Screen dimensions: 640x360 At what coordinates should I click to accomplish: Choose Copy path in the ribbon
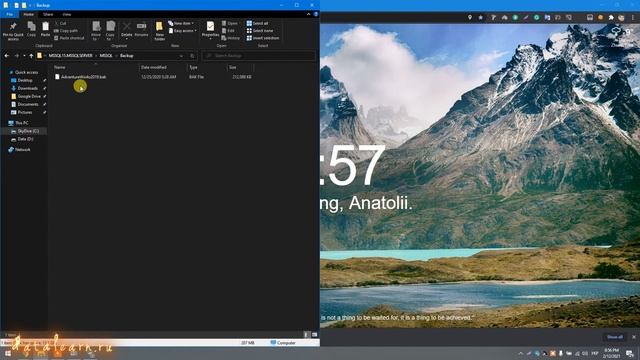tap(66, 31)
